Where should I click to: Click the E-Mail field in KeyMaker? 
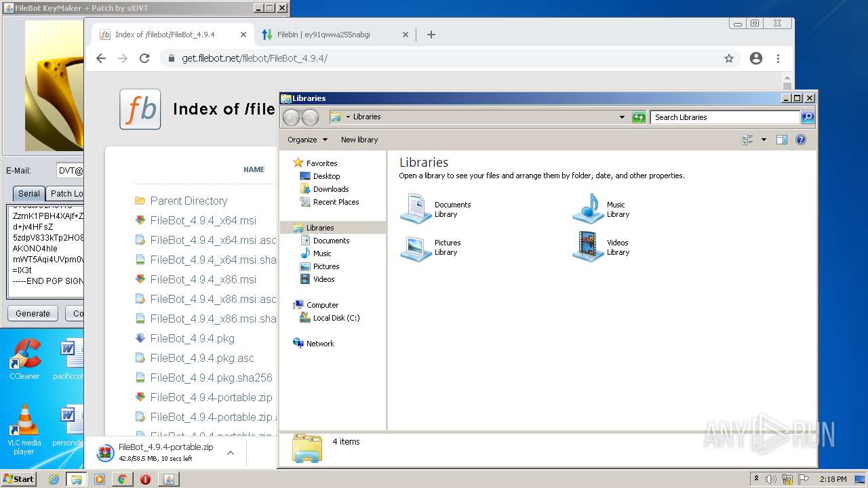pos(69,171)
